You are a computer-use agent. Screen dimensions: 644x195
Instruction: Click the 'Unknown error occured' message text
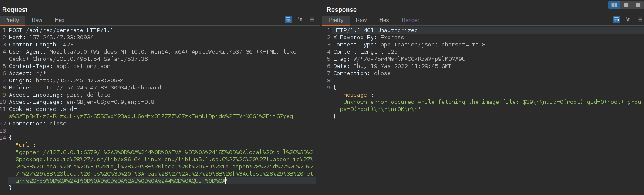point(491,106)
